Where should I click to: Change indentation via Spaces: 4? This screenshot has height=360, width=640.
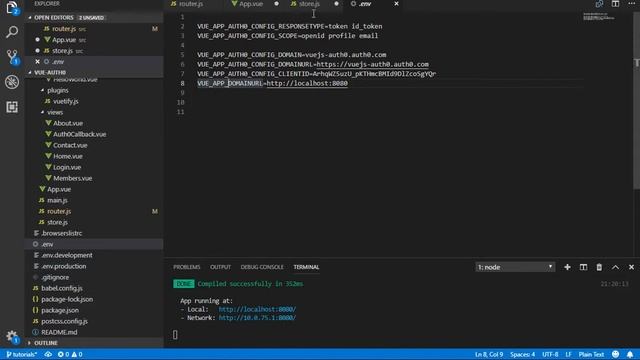tap(522, 354)
